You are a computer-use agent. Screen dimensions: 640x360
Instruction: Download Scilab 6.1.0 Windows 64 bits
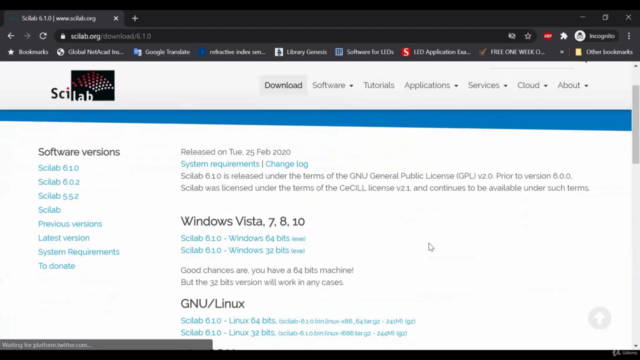coord(243,238)
